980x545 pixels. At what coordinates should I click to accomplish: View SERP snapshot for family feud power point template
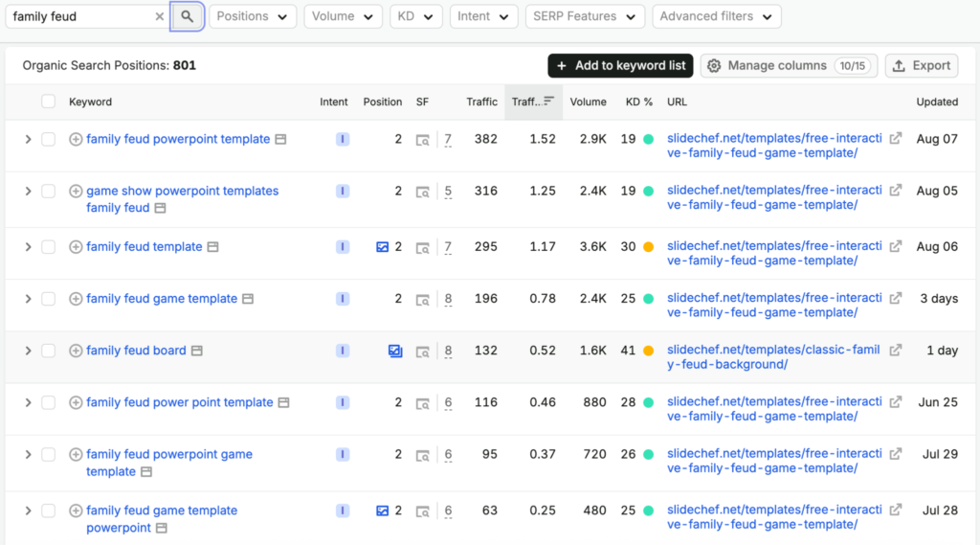tap(422, 403)
